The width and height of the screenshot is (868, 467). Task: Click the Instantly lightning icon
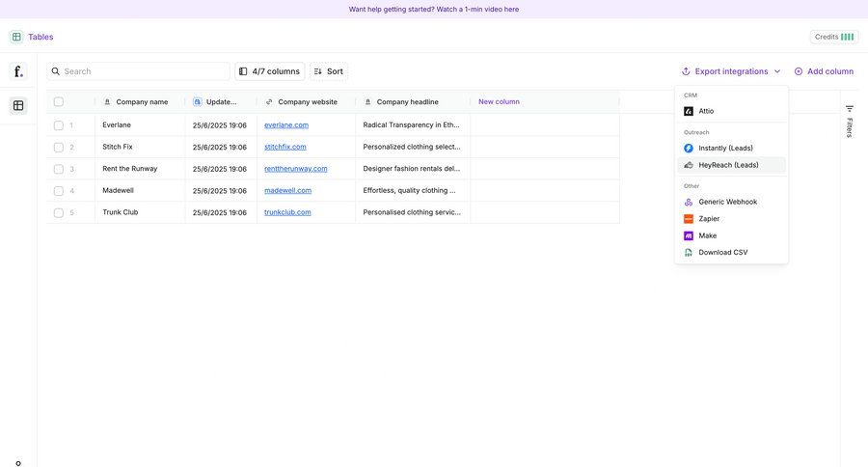pos(689,148)
